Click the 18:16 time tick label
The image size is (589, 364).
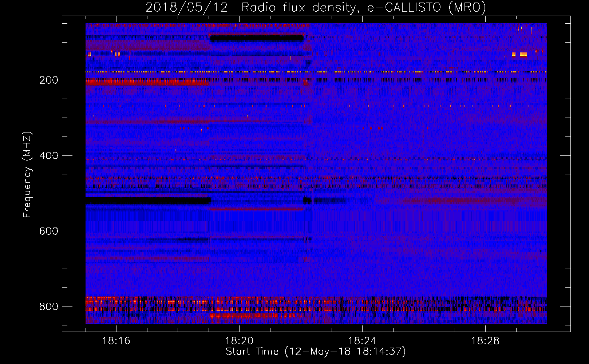point(116,341)
